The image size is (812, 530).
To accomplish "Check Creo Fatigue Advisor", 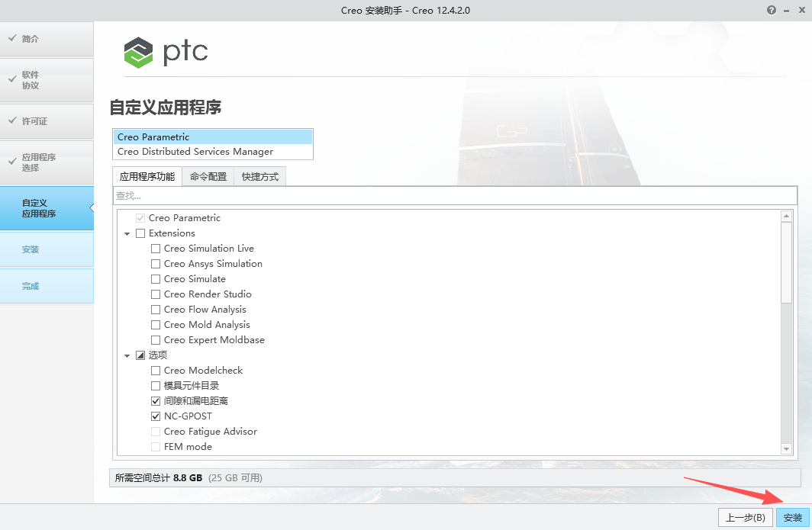I will tap(156, 431).
